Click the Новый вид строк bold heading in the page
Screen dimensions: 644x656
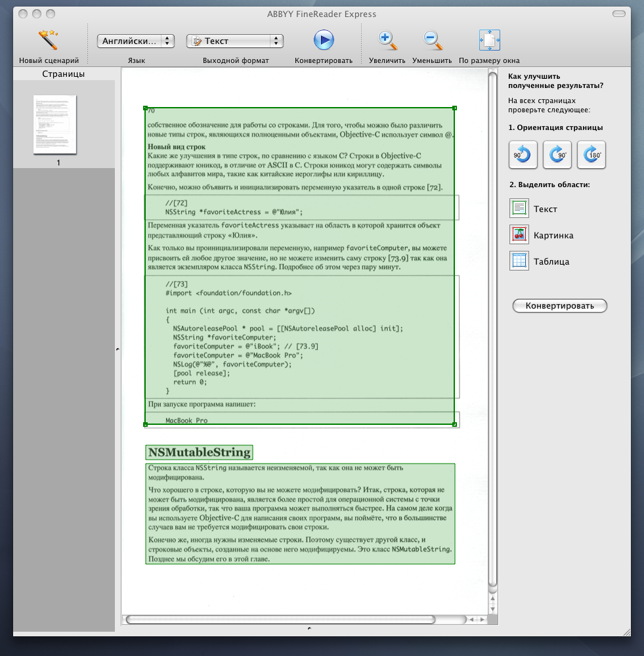[x=177, y=147]
